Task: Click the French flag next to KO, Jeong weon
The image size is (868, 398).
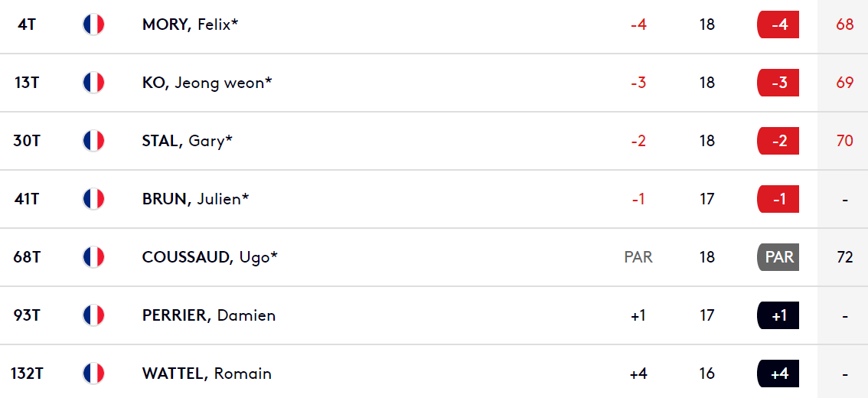Action: pos(93,83)
